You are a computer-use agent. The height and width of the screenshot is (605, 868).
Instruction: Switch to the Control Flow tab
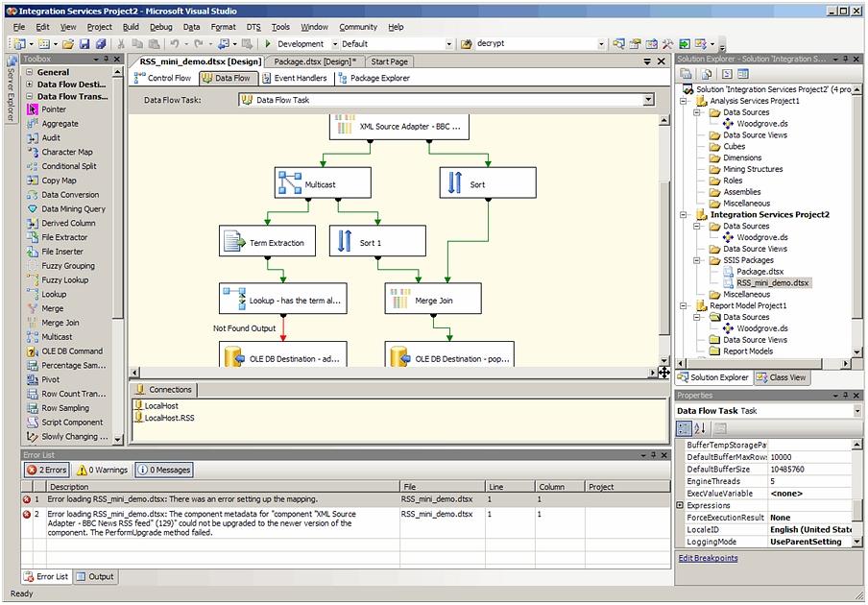coord(163,78)
